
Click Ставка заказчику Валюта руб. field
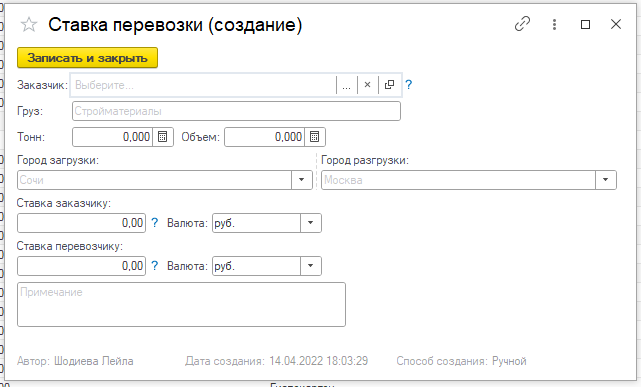[x=256, y=223]
